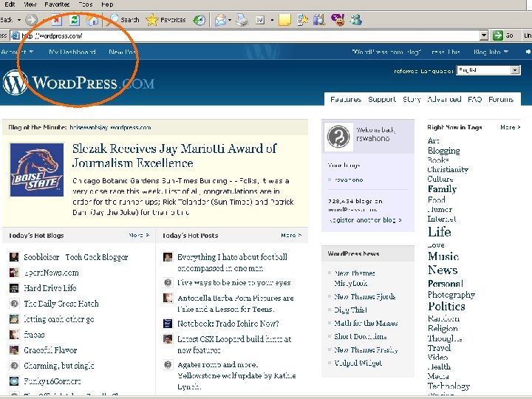Viewport: 532px width, 399px height.
Task: Open My Dashboard link
Action: 72,52
